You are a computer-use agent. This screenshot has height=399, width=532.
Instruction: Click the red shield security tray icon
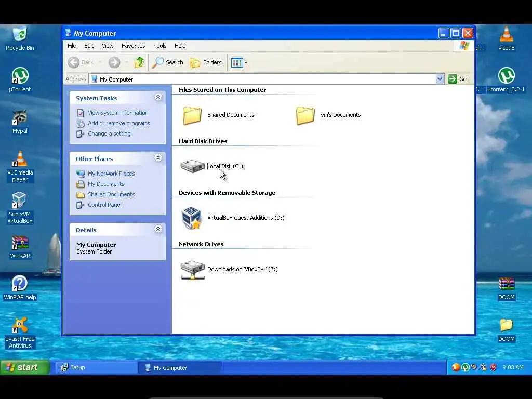494,367
